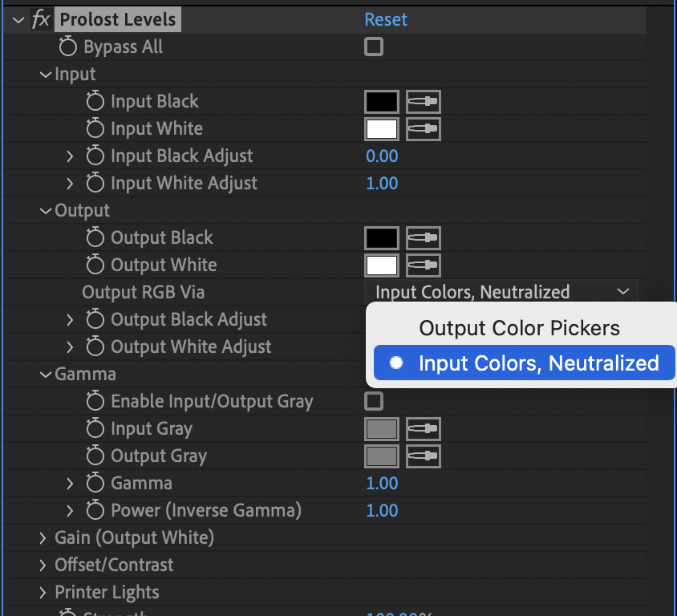Click the Input White eyedropper icon
This screenshot has width=677, height=616.
click(424, 129)
